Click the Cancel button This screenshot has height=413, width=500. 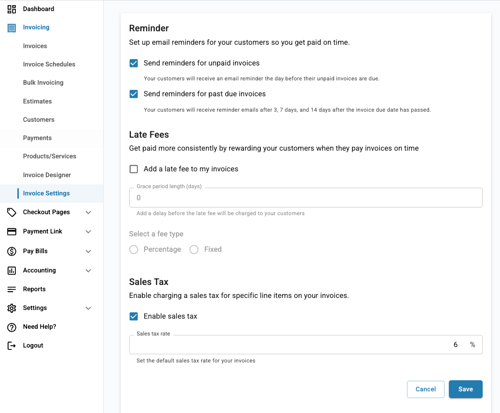click(x=426, y=389)
